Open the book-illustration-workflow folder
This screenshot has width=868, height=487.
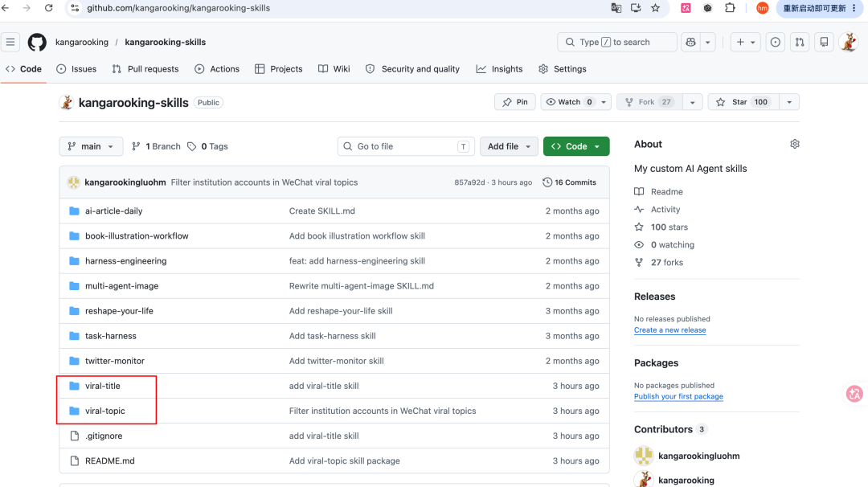coord(137,235)
